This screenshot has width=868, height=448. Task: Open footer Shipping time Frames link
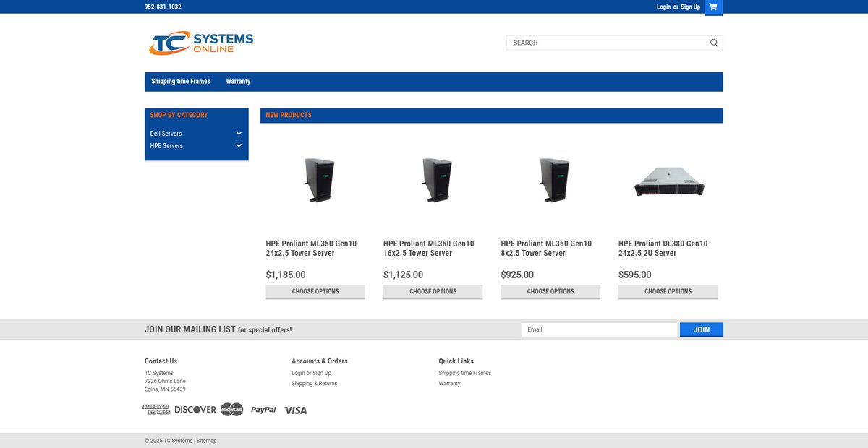tap(465, 374)
